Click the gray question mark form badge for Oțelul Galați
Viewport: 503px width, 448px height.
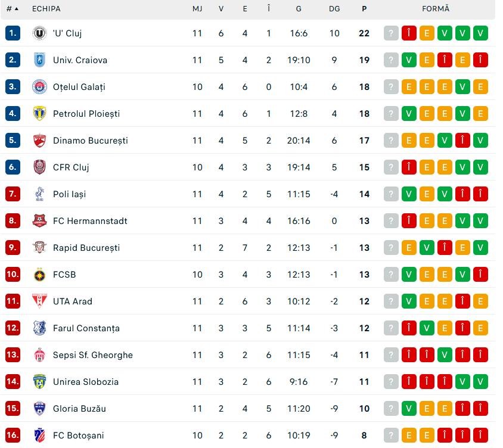tap(391, 87)
